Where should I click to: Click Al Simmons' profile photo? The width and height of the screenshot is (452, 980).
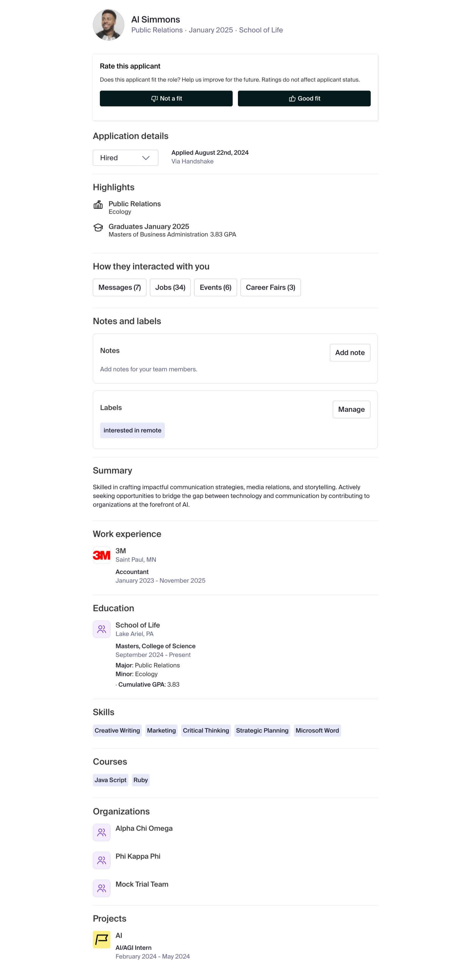[108, 25]
